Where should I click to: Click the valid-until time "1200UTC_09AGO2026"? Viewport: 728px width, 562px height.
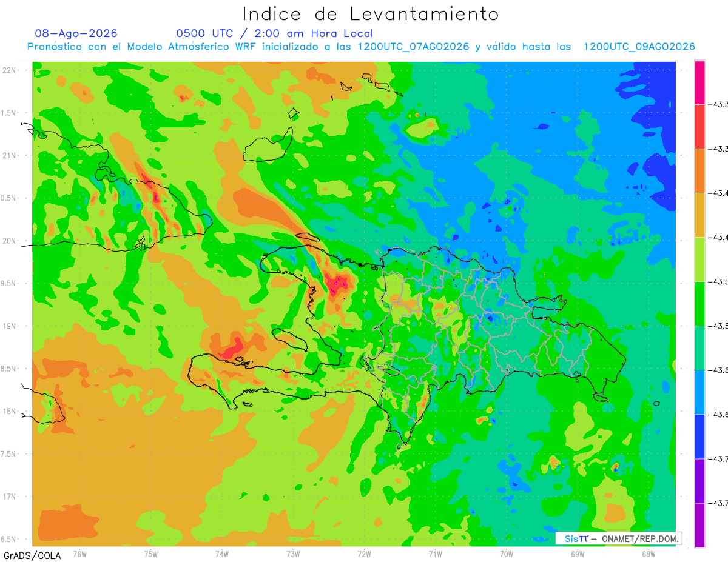(x=639, y=47)
